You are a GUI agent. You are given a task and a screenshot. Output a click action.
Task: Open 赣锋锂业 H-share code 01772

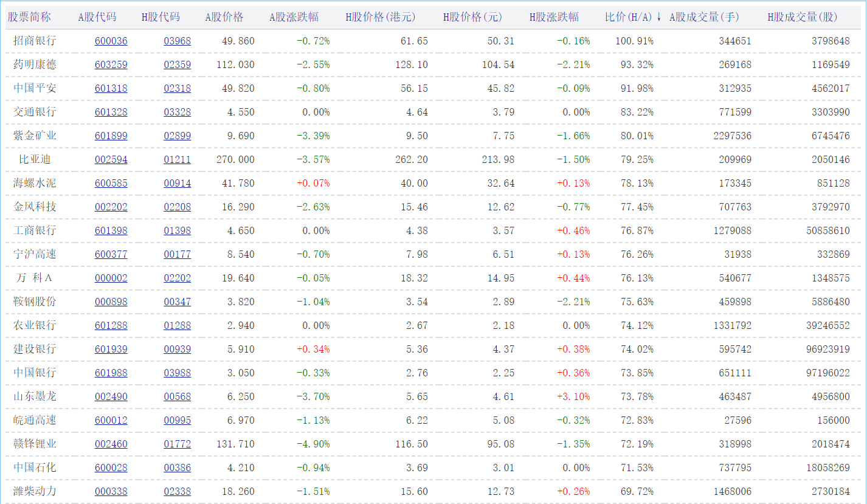(178, 444)
